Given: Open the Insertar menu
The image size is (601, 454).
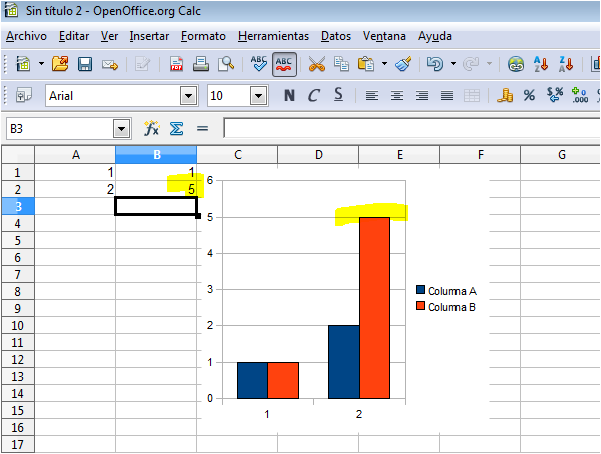Looking at the screenshot, I should click(149, 36).
